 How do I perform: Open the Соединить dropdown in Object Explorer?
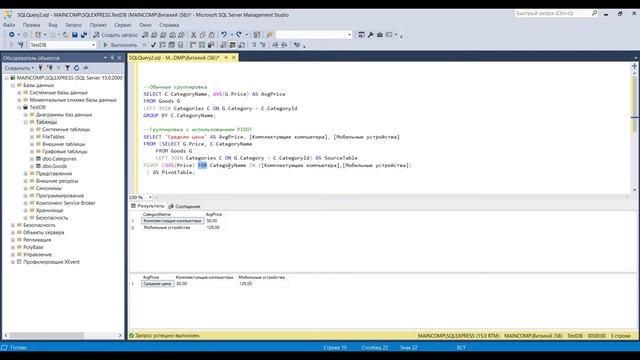coord(19,68)
